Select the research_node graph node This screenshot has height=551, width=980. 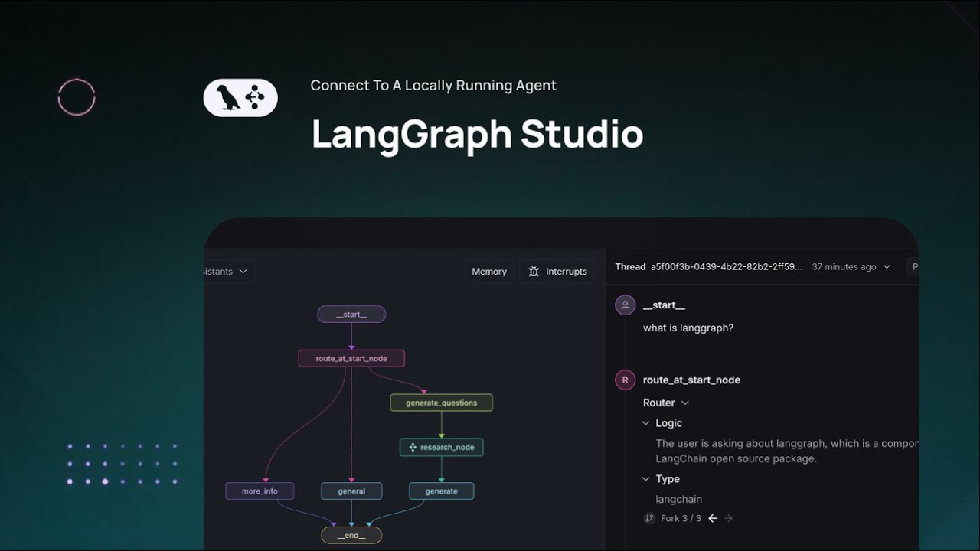click(441, 447)
